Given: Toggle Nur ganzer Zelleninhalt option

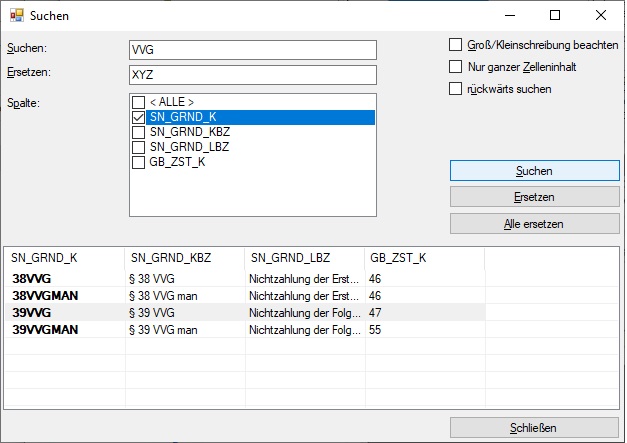Looking at the screenshot, I should point(457,67).
